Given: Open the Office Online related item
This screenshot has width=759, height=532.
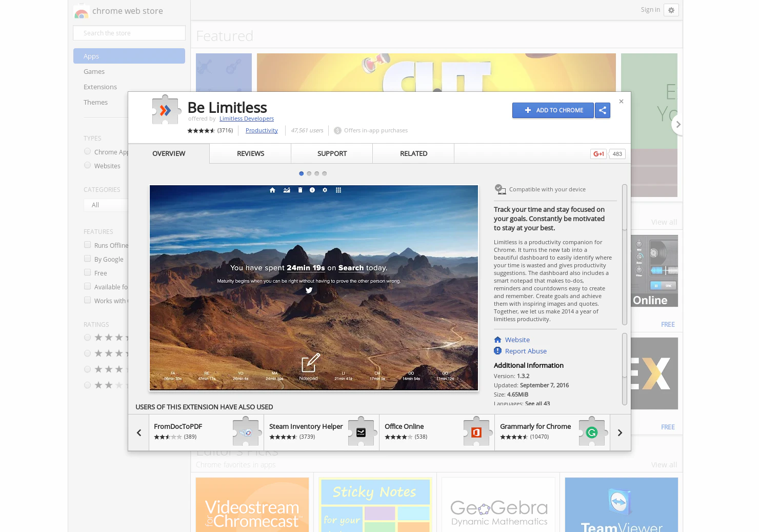Looking at the screenshot, I should 437,432.
